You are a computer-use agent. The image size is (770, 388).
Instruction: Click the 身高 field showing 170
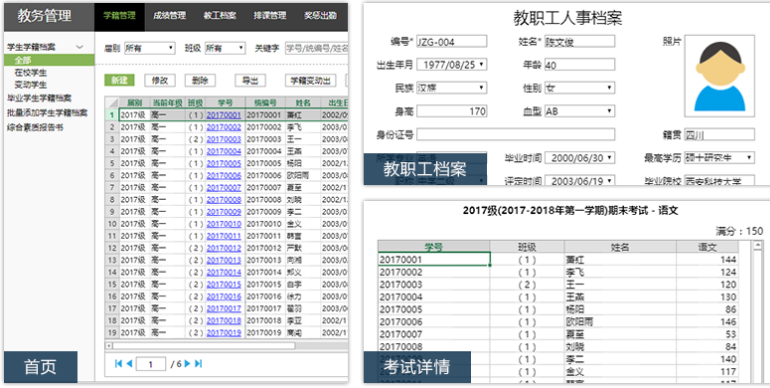[452, 111]
